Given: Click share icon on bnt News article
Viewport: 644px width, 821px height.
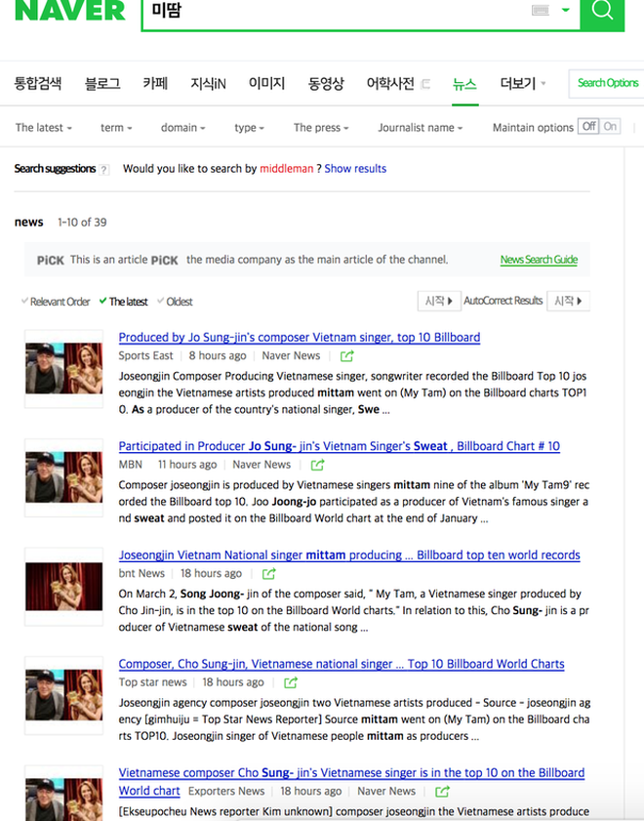Looking at the screenshot, I should pyautogui.click(x=269, y=574).
